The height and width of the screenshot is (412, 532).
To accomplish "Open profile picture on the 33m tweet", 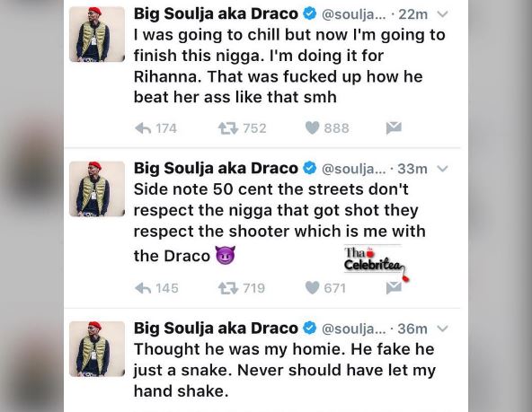I will pos(97,188).
